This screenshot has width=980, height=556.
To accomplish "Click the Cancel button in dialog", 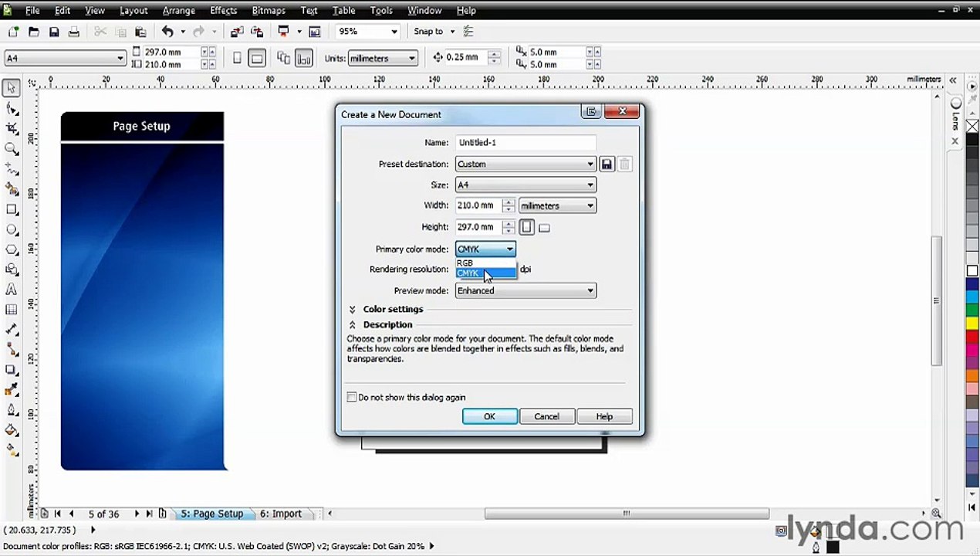I will point(546,416).
